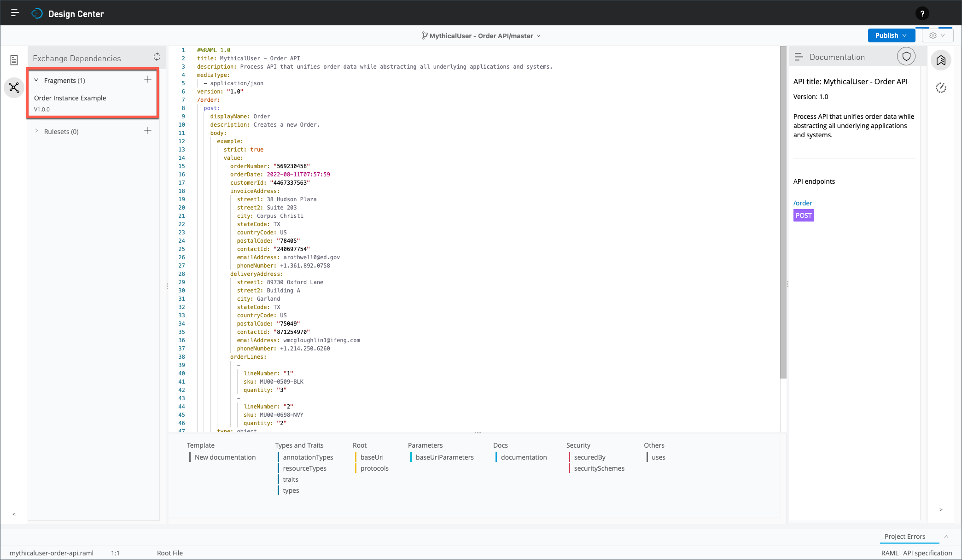Click the strict: true line

244,150
